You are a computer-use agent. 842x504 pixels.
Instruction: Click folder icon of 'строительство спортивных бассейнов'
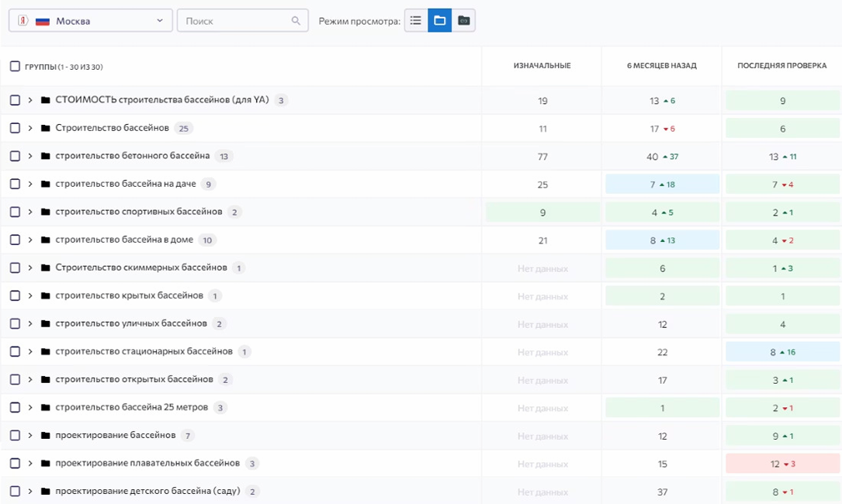coord(46,212)
